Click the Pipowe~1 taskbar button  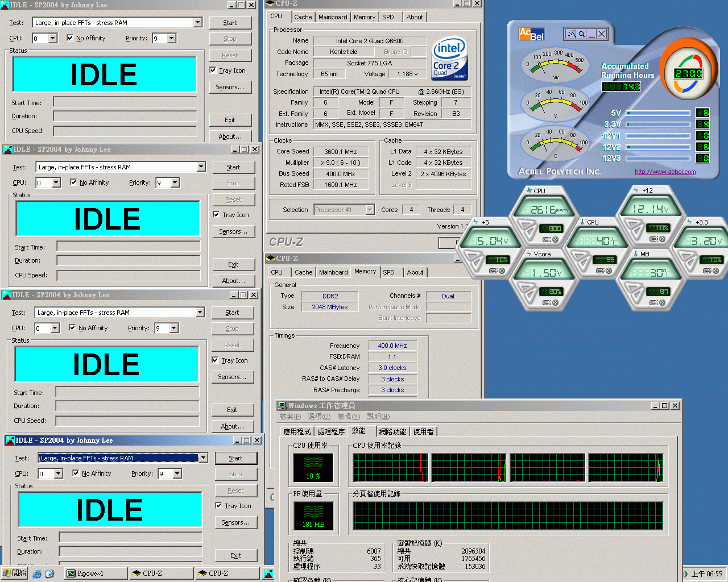pyautogui.click(x=95, y=573)
